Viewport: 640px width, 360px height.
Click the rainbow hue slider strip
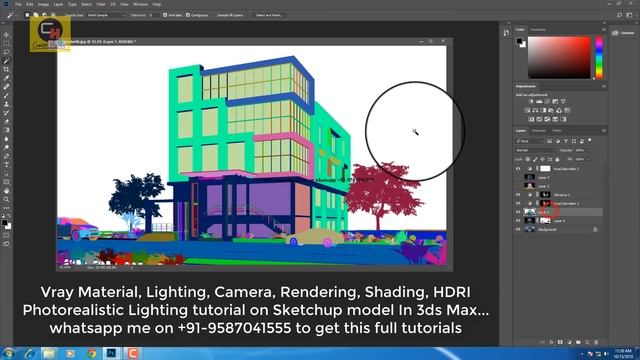click(x=599, y=58)
